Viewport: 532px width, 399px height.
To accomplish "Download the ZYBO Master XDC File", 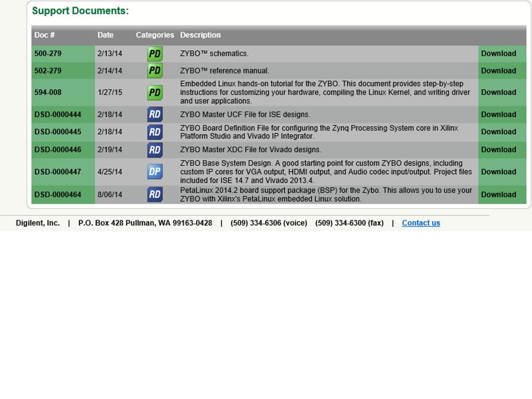I will coord(498,150).
